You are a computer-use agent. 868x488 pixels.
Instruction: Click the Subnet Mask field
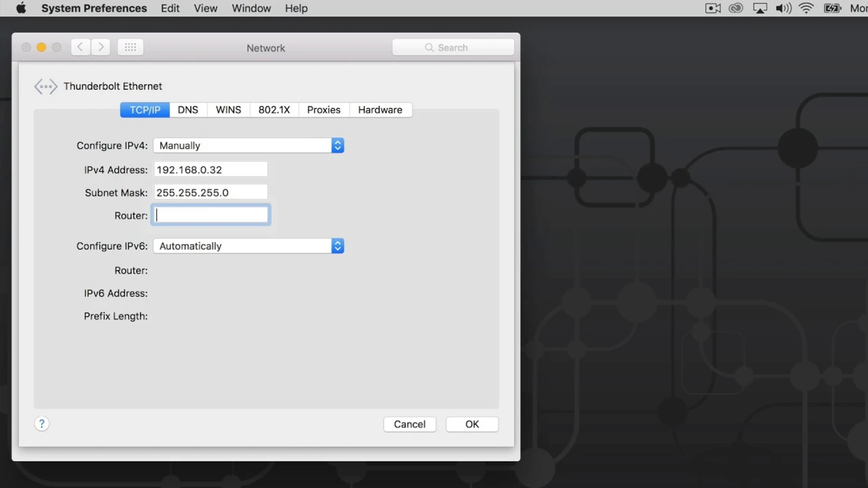click(x=210, y=193)
